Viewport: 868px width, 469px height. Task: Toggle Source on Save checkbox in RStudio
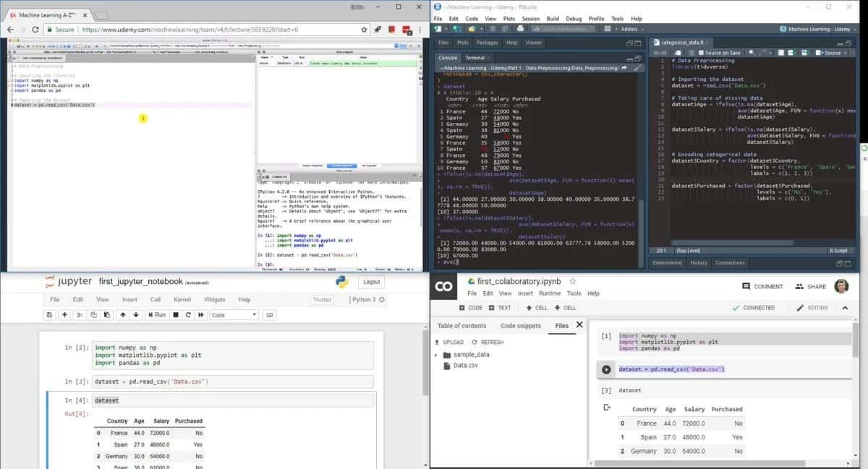[x=700, y=53]
